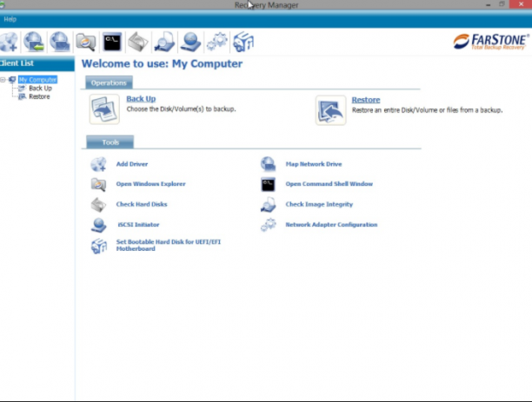Image resolution: width=532 pixels, height=402 pixels.
Task: Click the Check Image Integrity icon in Tools
Action: [268, 204]
